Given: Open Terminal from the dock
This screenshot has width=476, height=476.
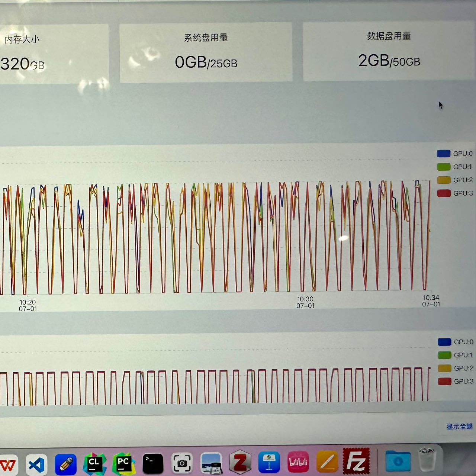Looking at the screenshot, I should 153,464.
